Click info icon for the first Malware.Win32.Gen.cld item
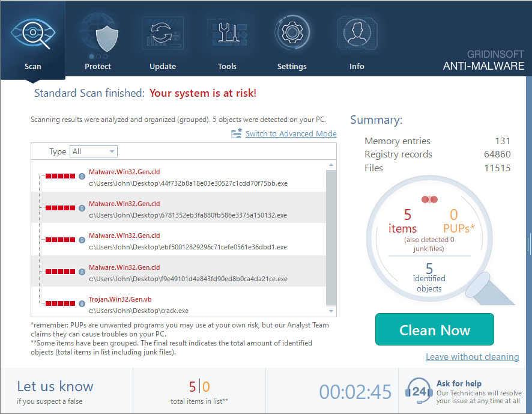 tap(82, 176)
